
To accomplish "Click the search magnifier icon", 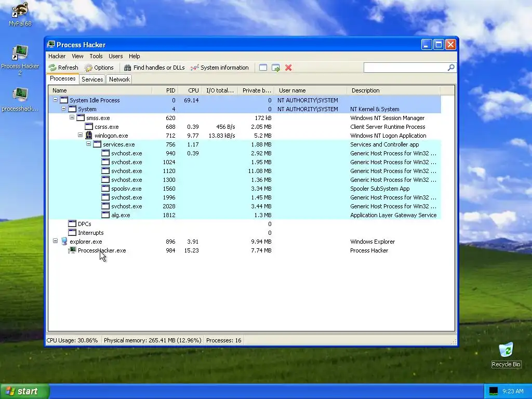I will tap(451, 68).
